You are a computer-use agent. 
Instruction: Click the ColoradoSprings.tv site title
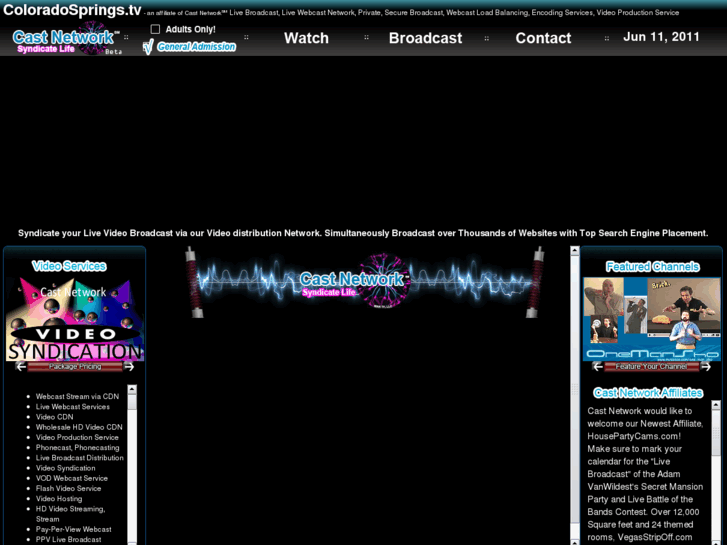[72, 10]
